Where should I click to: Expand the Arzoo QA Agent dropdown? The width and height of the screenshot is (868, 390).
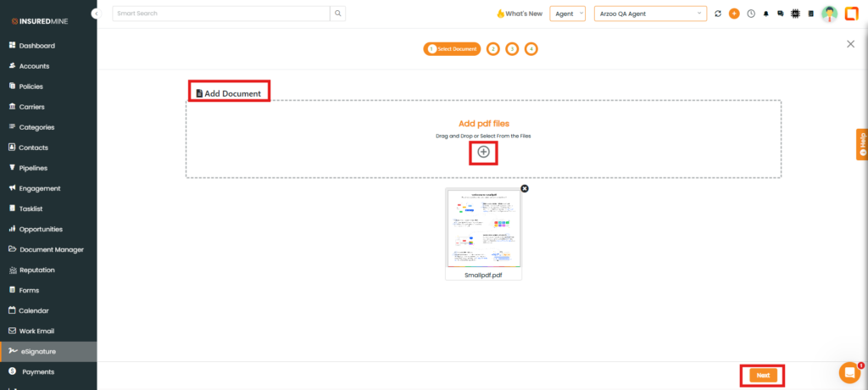[650, 14]
